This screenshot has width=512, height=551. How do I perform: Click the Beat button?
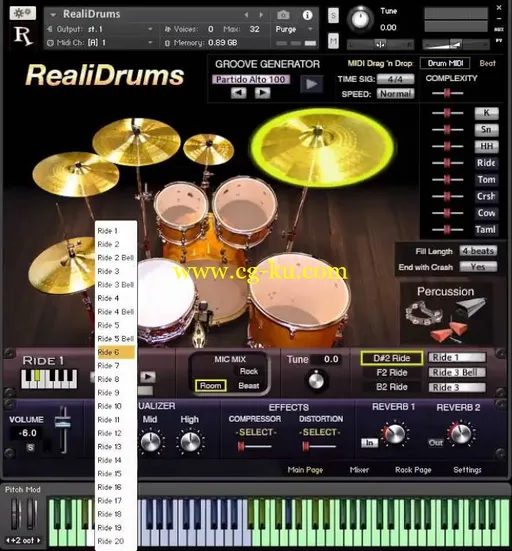coord(487,63)
